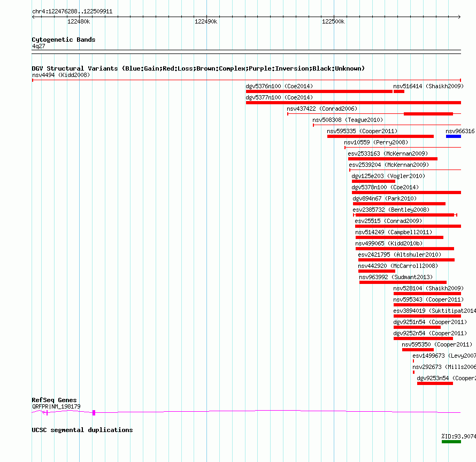Click esv2421795 (Altshuler2010) label
The height and width of the screenshot is (462, 476).
pos(400,255)
